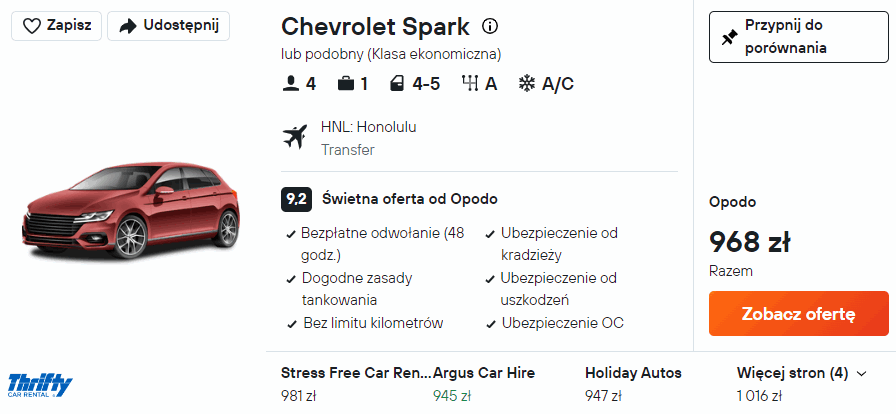
Task: Choose the Holiday Autos 947 zł offer
Action: (633, 383)
